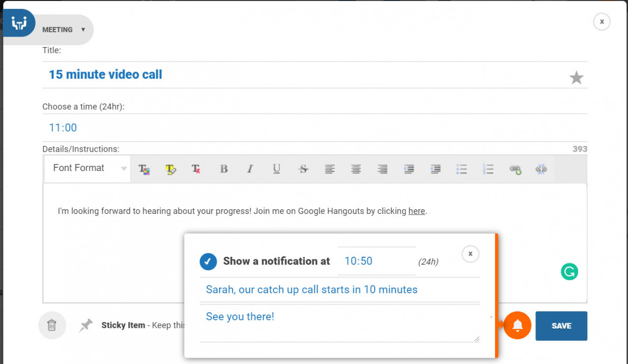Viewport: 628px width, 364px height.
Task: Insert numbered list
Action: pyautogui.click(x=488, y=169)
